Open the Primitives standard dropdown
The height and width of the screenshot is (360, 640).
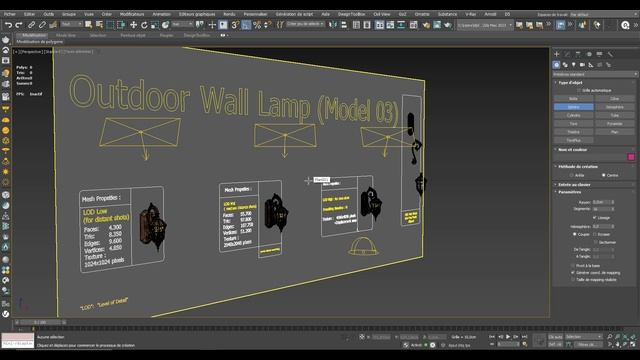tap(595, 74)
